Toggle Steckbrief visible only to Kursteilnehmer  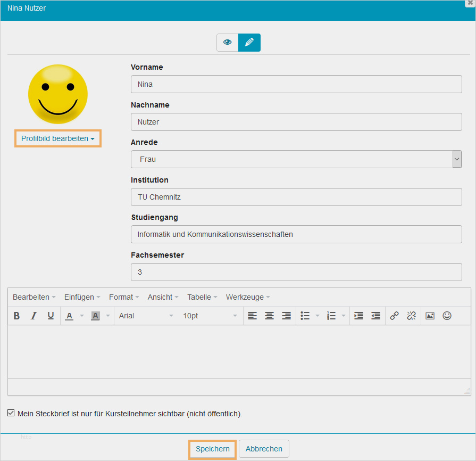[11, 413]
